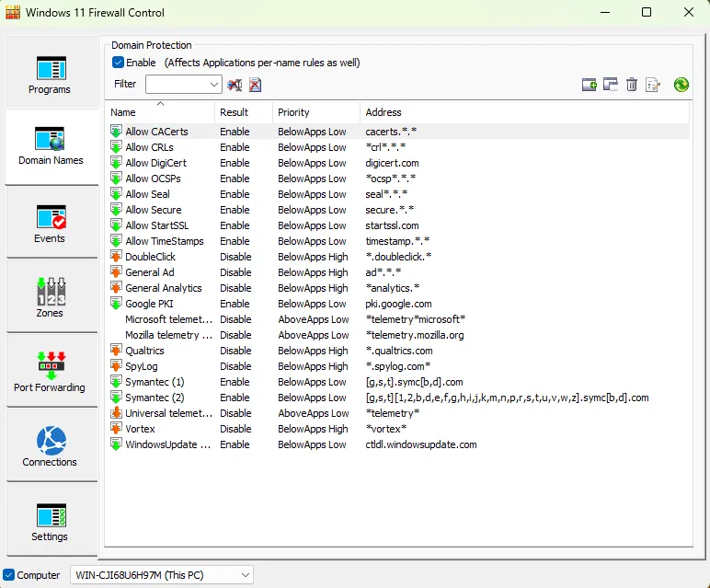The height and width of the screenshot is (588, 710).
Task: Click the green refresh icon
Action: (681, 85)
